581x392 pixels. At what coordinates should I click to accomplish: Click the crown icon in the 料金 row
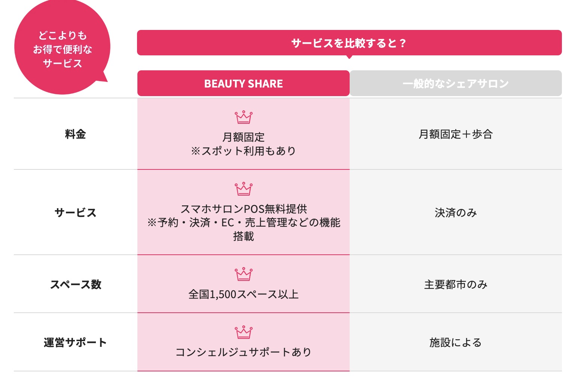point(243,117)
